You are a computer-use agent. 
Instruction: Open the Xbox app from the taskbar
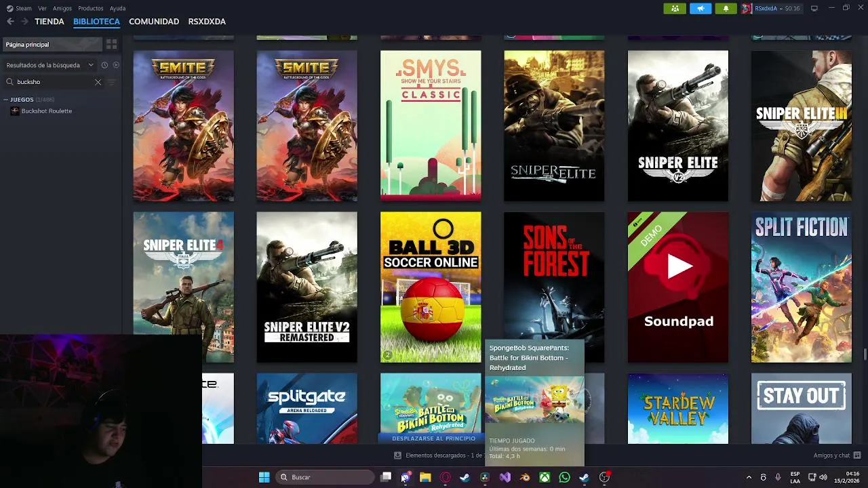coord(545,477)
